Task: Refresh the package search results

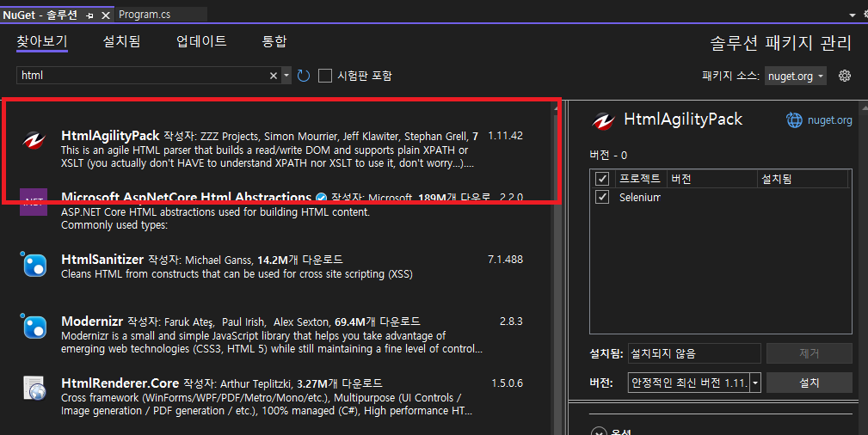Action: [304, 76]
